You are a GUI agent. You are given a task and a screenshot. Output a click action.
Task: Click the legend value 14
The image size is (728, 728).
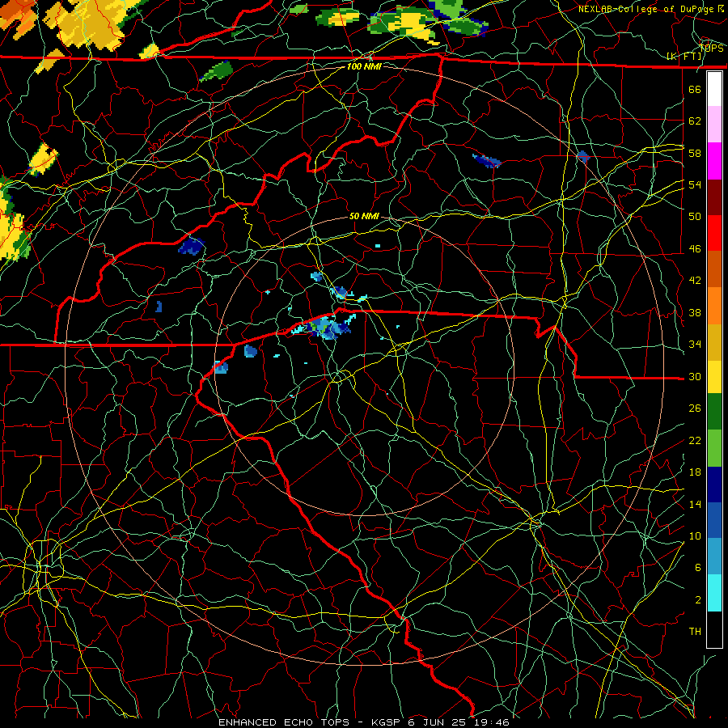click(x=695, y=504)
